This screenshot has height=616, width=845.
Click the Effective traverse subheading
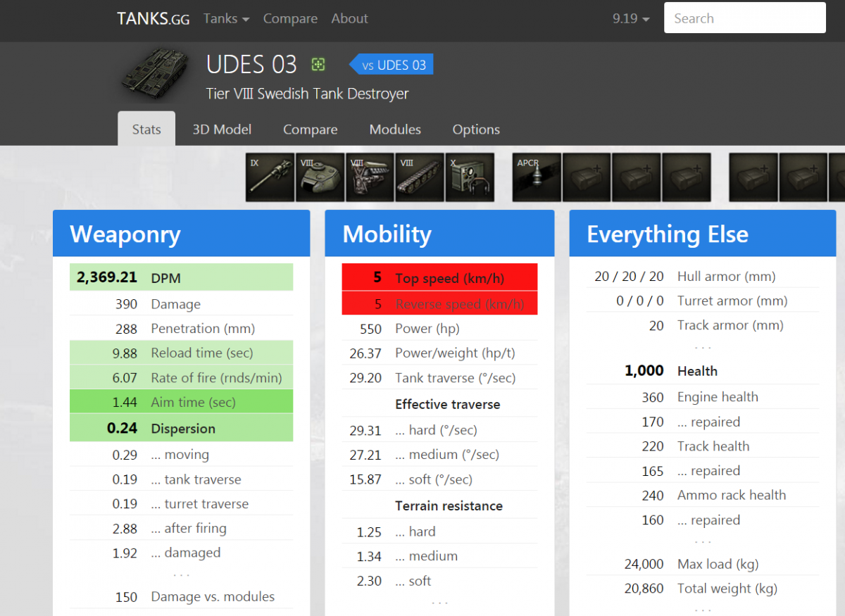click(448, 404)
